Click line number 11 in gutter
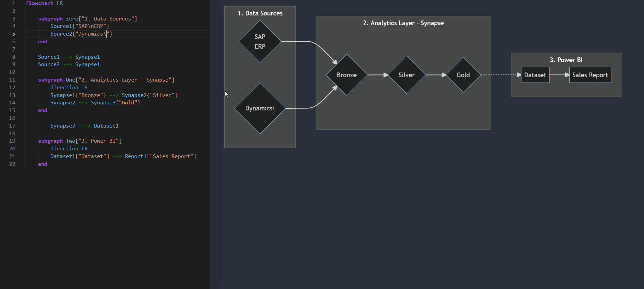 coord(12,80)
